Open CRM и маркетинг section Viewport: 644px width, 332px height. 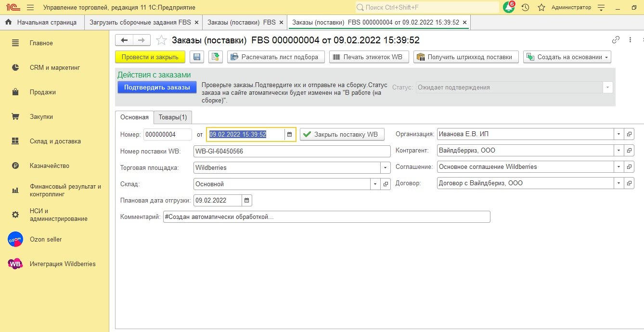click(x=54, y=68)
